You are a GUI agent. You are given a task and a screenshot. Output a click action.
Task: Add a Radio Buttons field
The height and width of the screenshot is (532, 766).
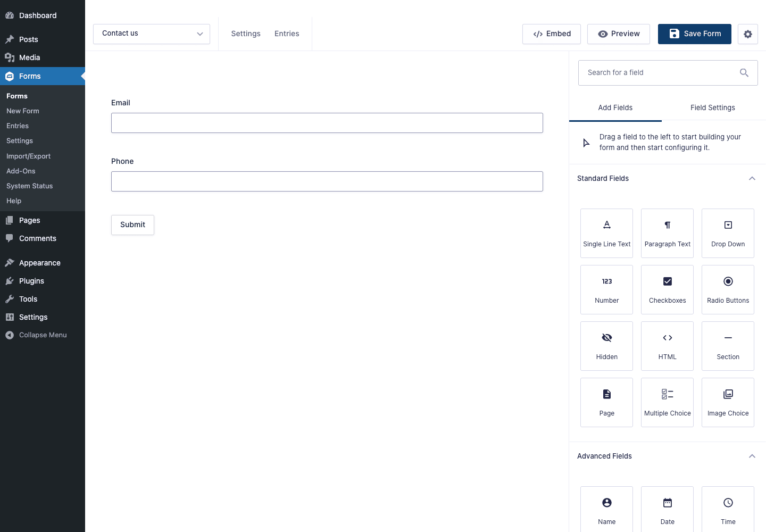coord(728,289)
